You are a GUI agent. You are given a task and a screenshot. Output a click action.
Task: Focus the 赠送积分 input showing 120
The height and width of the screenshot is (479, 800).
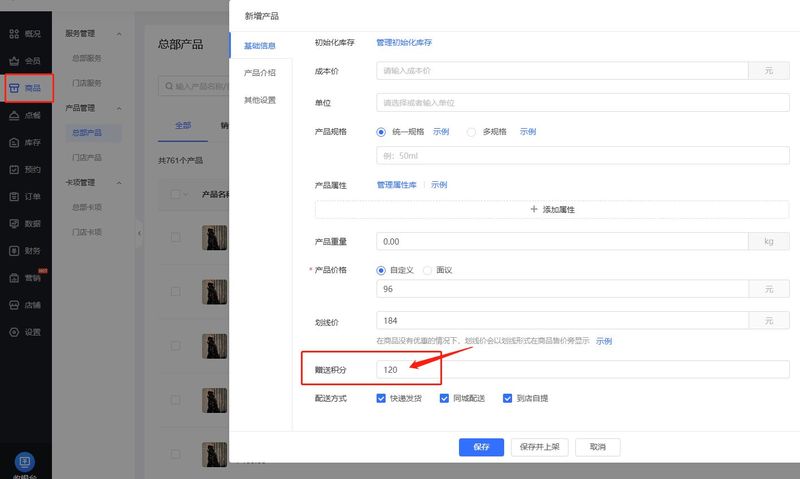pos(583,369)
